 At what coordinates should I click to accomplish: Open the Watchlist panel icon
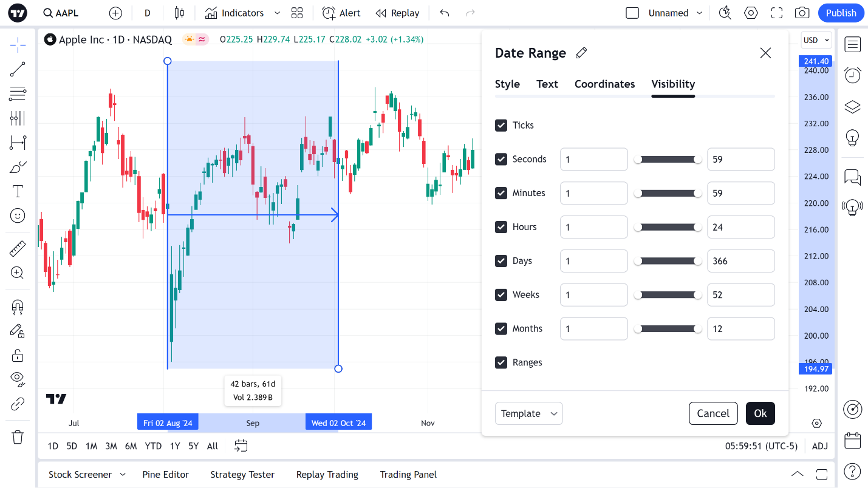coord(853,44)
